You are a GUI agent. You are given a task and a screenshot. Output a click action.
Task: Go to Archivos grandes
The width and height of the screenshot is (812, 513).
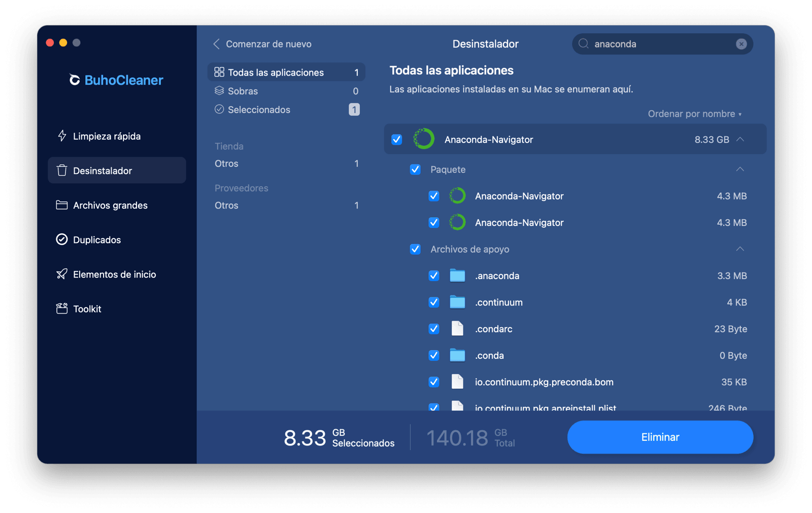117,205
